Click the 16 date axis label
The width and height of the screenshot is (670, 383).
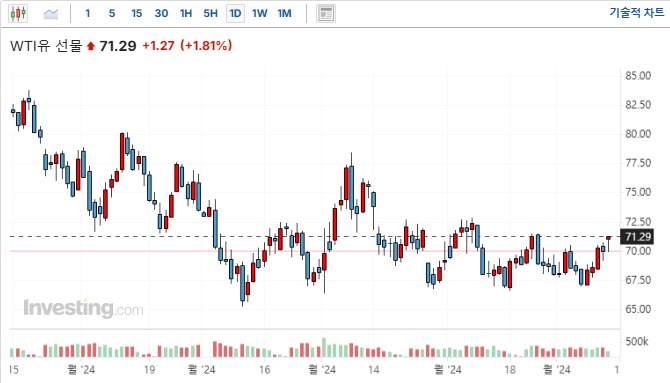tap(264, 370)
